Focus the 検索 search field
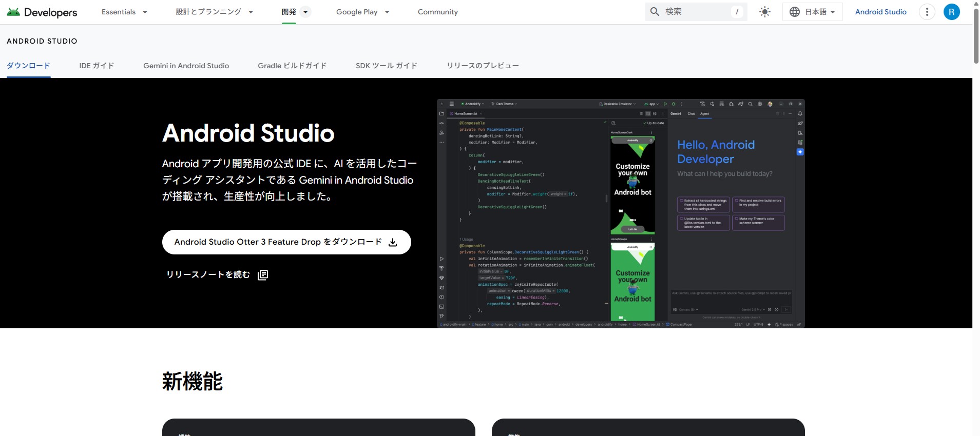This screenshot has height=436, width=980. [x=696, y=12]
